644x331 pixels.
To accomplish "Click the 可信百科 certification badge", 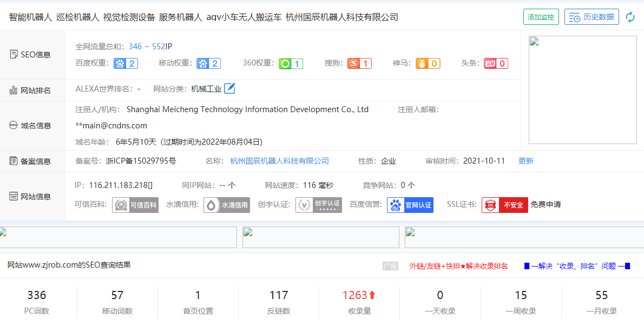I will coord(135,205).
